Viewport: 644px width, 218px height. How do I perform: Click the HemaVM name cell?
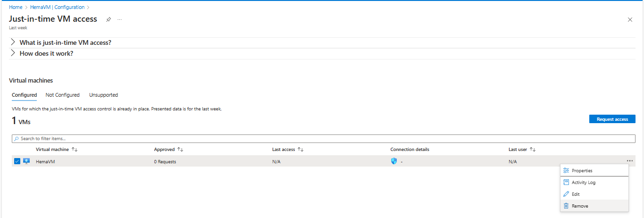[45, 161]
